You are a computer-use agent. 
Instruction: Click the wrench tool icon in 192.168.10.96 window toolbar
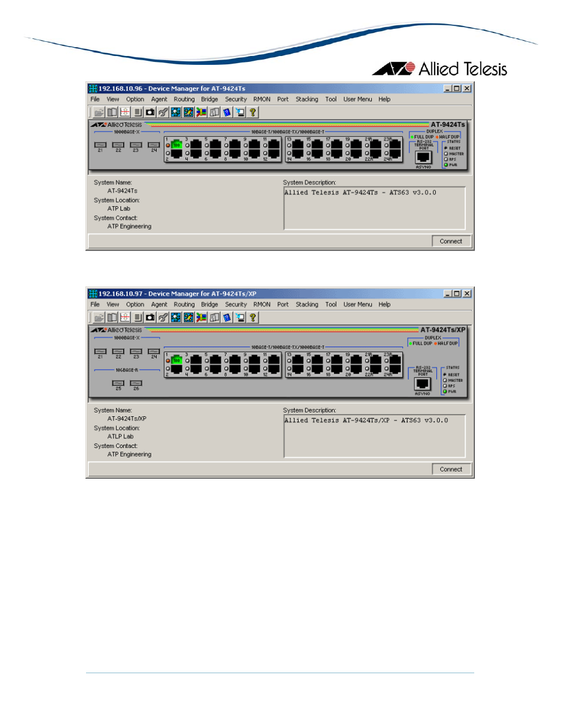pyautogui.click(x=163, y=112)
